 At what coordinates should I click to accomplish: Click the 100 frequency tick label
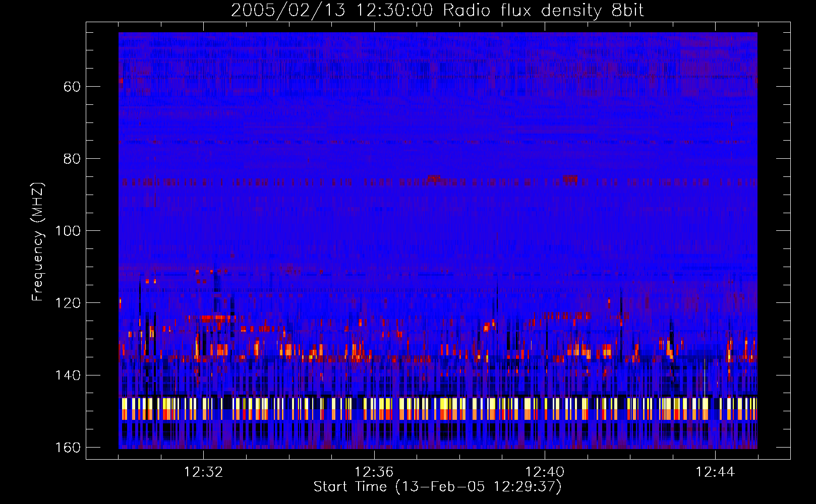tap(68, 231)
